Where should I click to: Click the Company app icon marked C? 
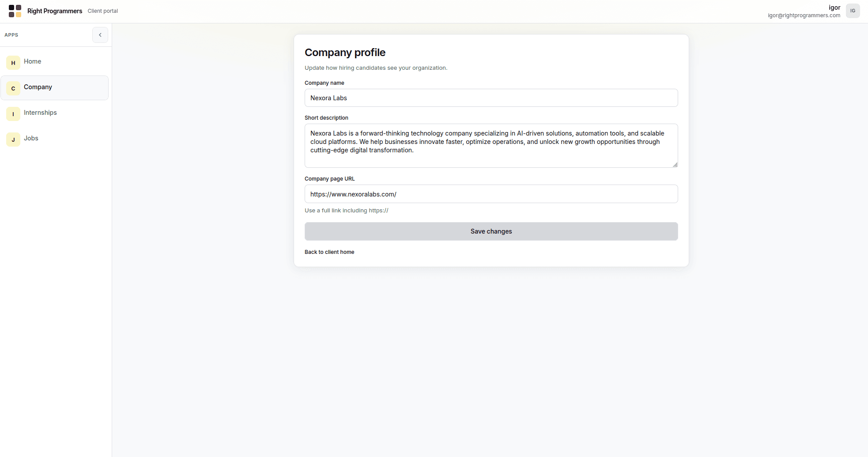point(13,88)
